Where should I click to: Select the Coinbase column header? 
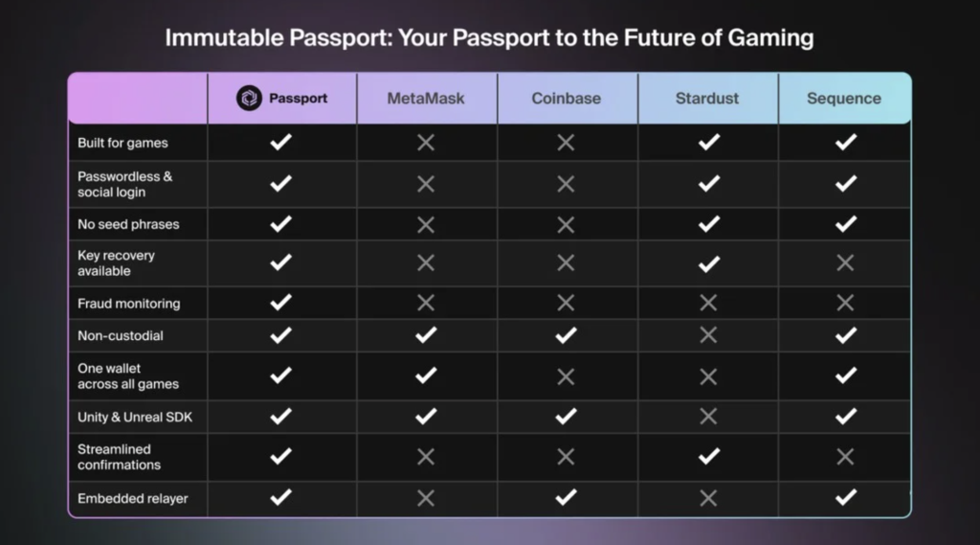[567, 99]
